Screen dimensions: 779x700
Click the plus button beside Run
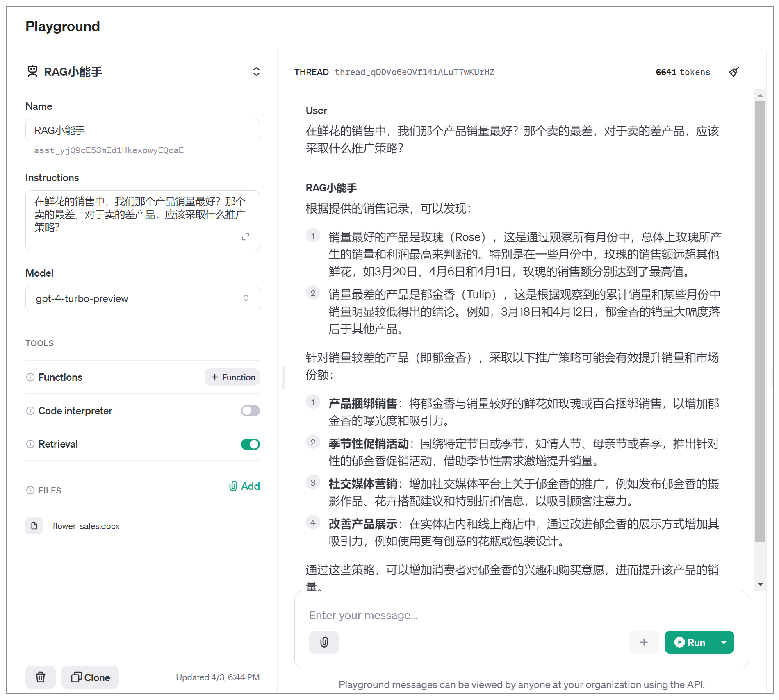tap(644, 642)
